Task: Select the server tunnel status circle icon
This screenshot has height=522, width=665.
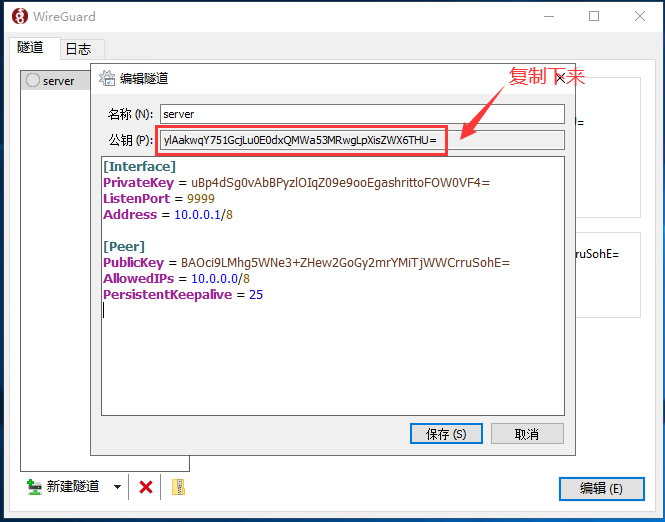Action: click(33, 80)
